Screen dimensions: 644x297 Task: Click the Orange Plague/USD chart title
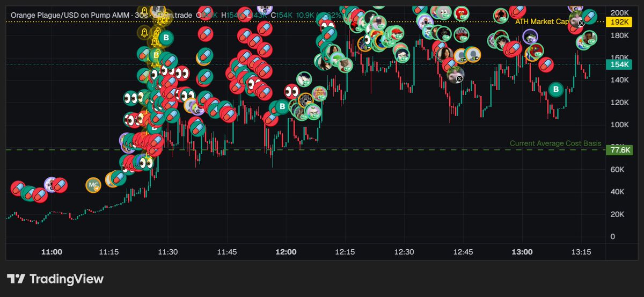coord(70,16)
